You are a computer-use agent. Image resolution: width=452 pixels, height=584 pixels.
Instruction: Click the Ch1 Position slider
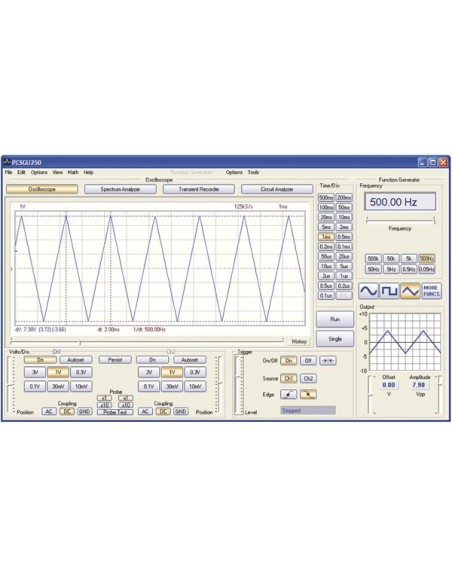(11, 385)
